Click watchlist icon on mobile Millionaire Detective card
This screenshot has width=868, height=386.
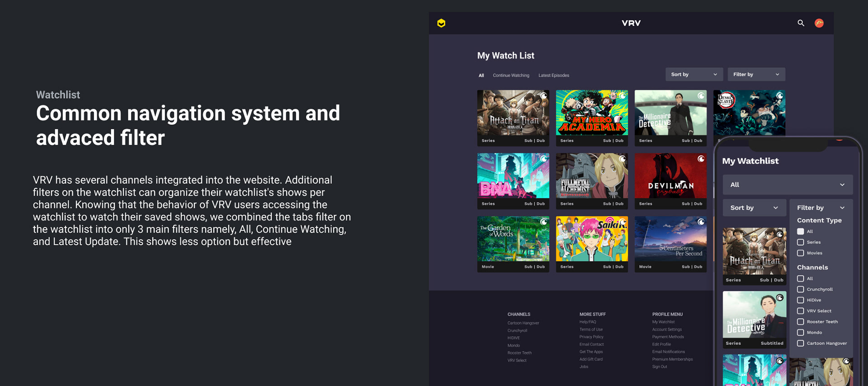click(x=780, y=297)
